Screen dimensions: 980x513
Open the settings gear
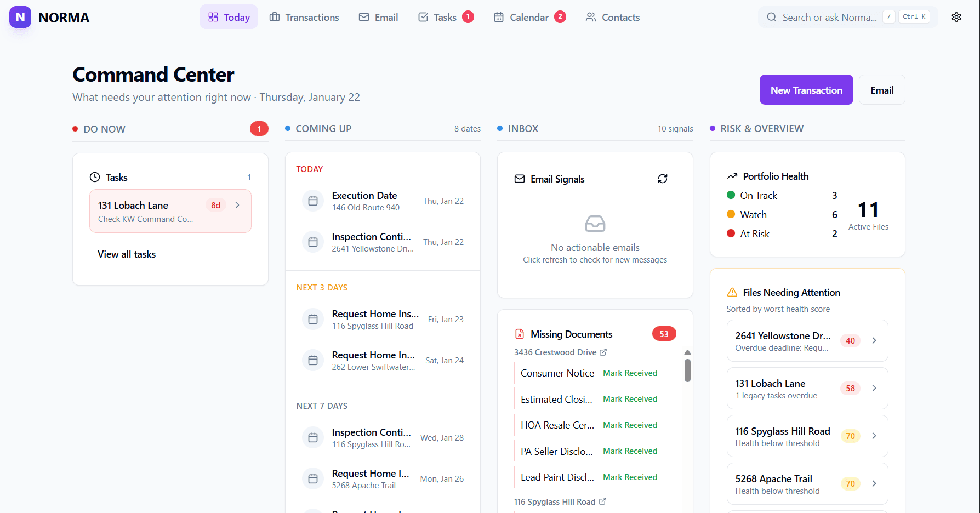click(x=956, y=17)
